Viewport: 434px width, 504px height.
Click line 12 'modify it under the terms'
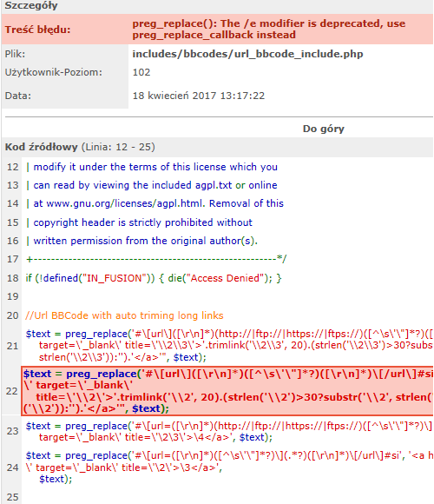pos(152,167)
